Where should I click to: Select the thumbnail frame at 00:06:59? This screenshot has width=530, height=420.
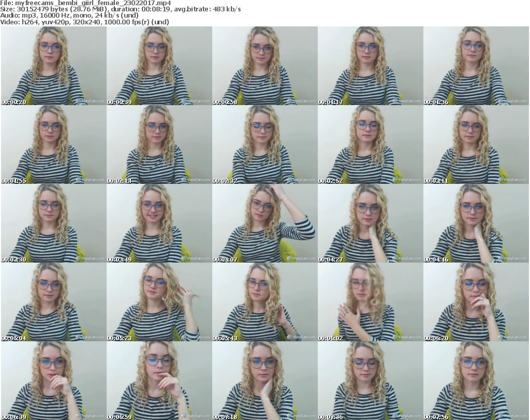tap(159, 381)
